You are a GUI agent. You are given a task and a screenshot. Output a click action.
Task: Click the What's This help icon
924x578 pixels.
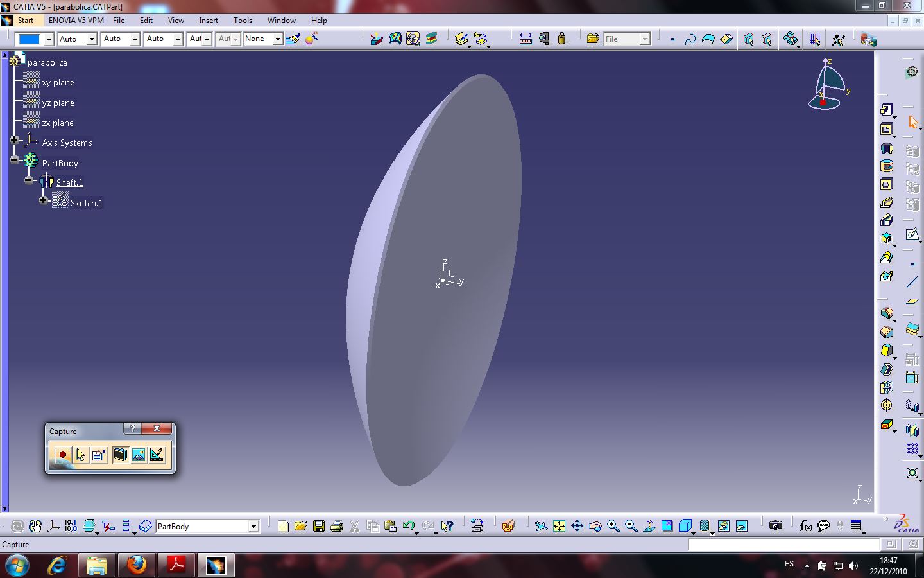coord(447,526)
